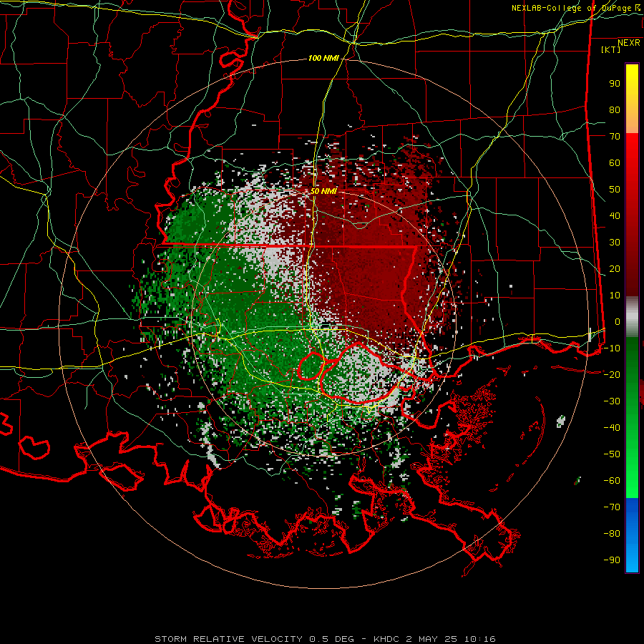Screen dimensions: 644x644
Task: Click the KHDC station identifier
Action: click(386, 639)
